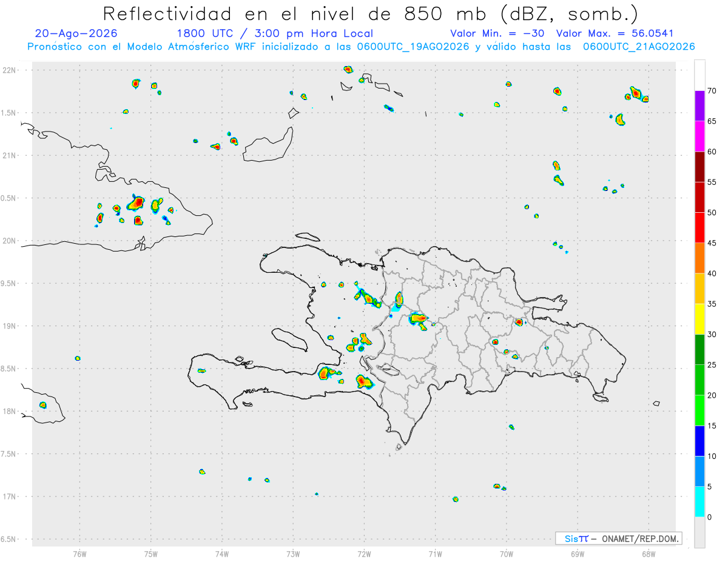Image resolution: width=728 pixels, height=562 pixels.
Task: Click the colorbar label '35'
Action: coord(712,304)
